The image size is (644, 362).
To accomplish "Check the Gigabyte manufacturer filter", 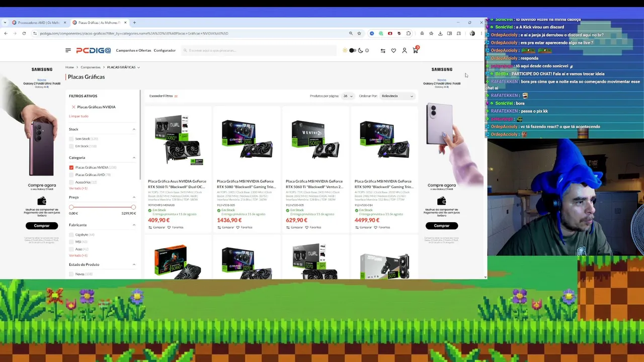I will click(x=71, y=235).
